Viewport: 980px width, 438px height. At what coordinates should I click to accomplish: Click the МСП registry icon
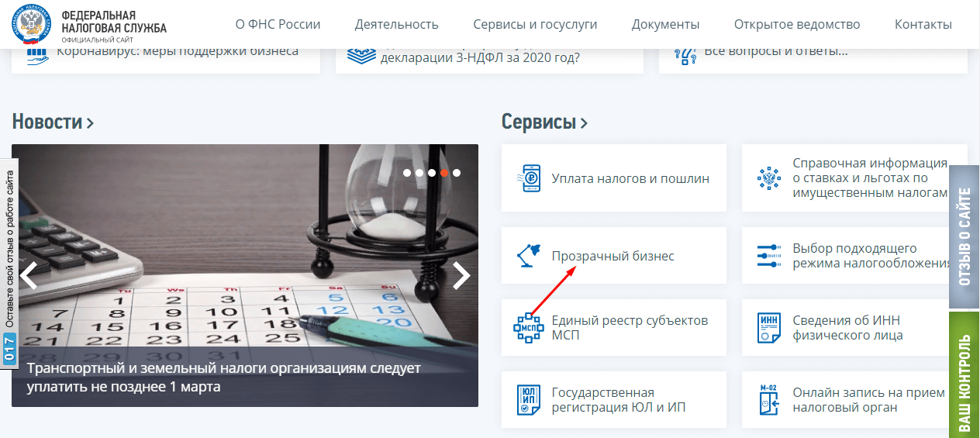530,328
